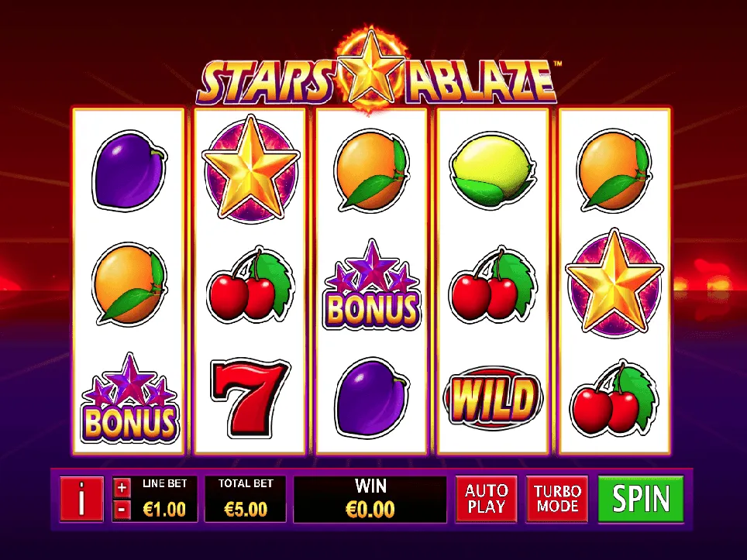Click the lemon symbol

pos(491,170)
